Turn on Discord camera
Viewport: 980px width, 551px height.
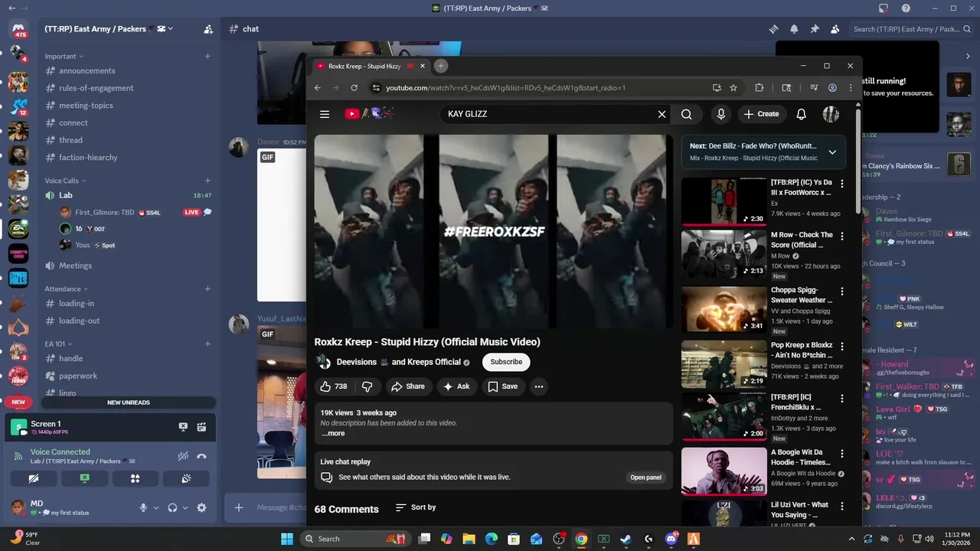(34, 478)
